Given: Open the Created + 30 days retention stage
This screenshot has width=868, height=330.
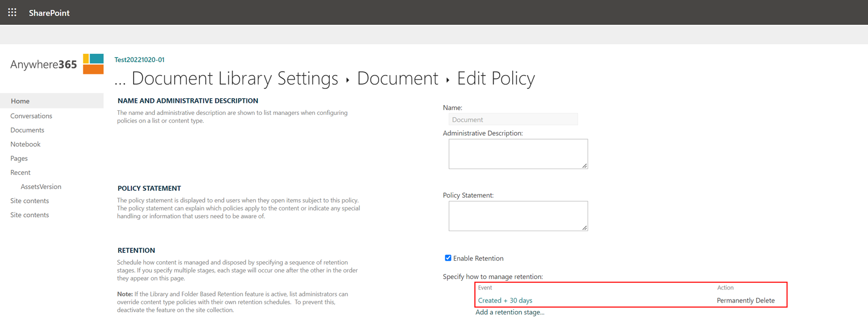Looking at the screenshot, I should pyautogui.click(x=505, y=301).
